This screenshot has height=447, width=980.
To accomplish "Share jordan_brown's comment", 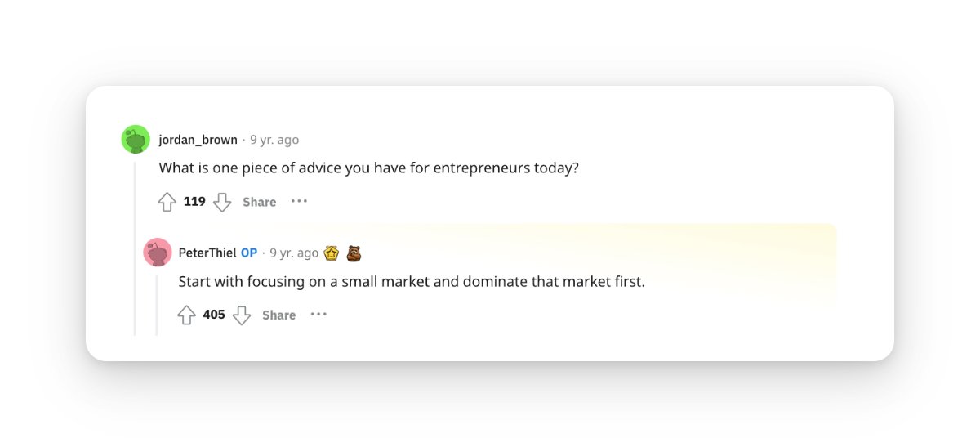I will pyautogui.click(x=260, y=202).
